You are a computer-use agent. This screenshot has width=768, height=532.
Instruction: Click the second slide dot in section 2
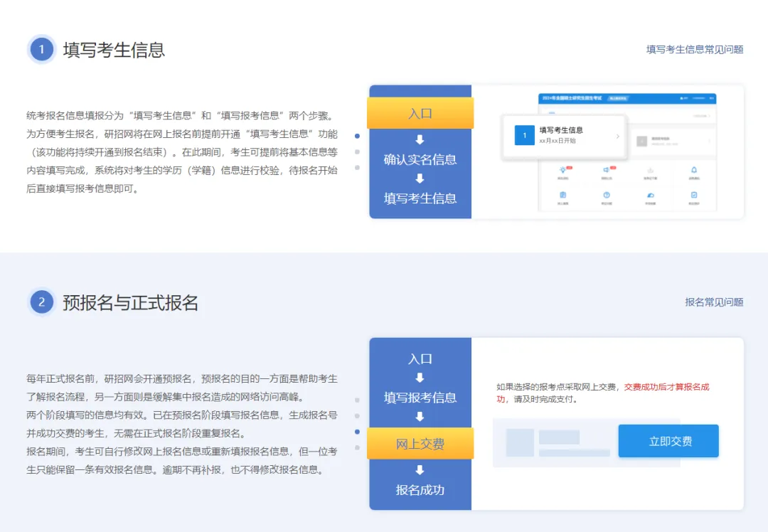coord(357,416)
